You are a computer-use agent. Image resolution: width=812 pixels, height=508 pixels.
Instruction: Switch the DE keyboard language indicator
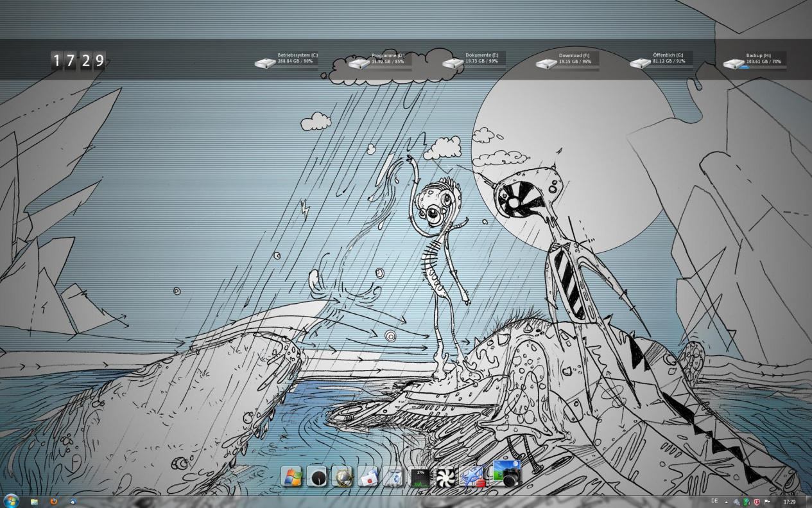click(714, 501)
